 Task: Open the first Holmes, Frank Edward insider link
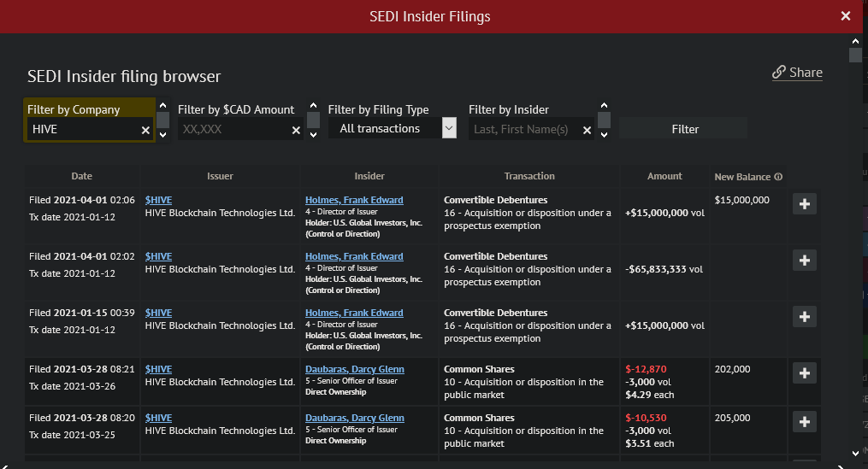click(x=354, y=200)
